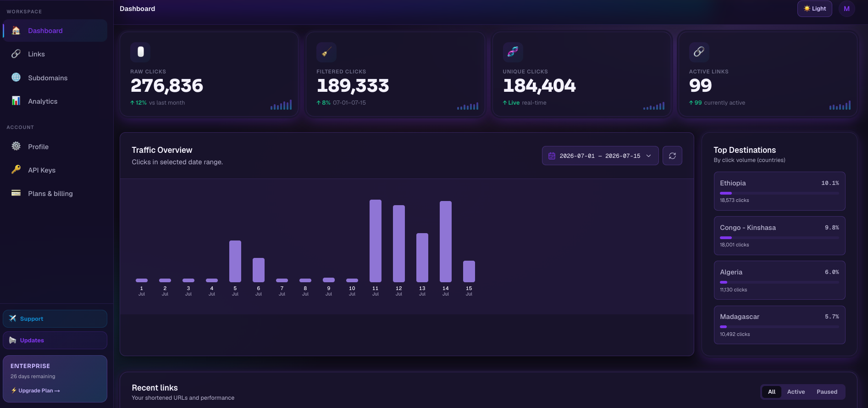Click the Filtered Clicks broom icon

(326, 52)
